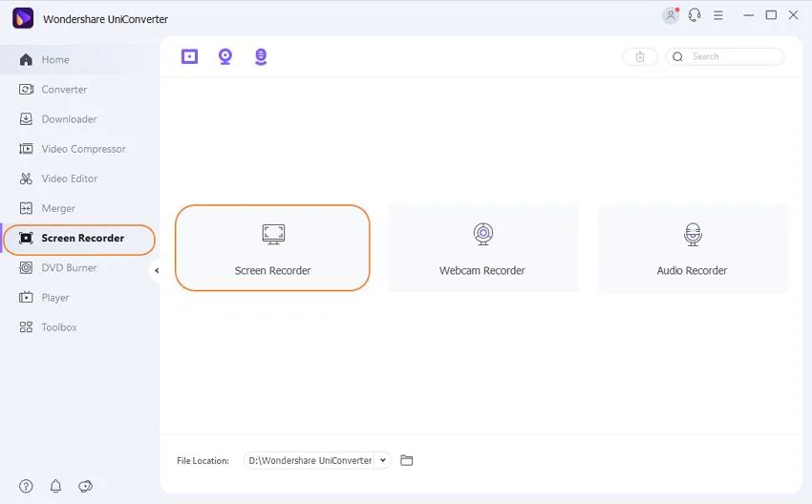Open the notifications bell icon

click(56, 487)
